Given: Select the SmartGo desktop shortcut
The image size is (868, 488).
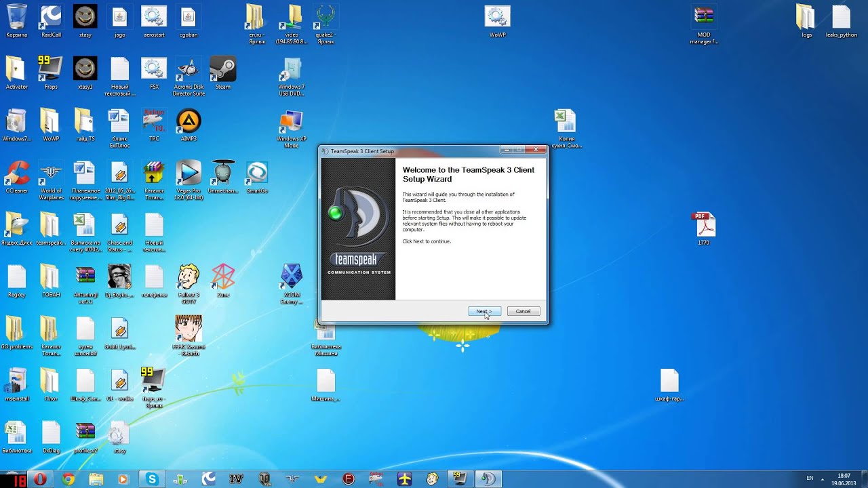Looking at the screenshot, I should click(x=257, y=178).
